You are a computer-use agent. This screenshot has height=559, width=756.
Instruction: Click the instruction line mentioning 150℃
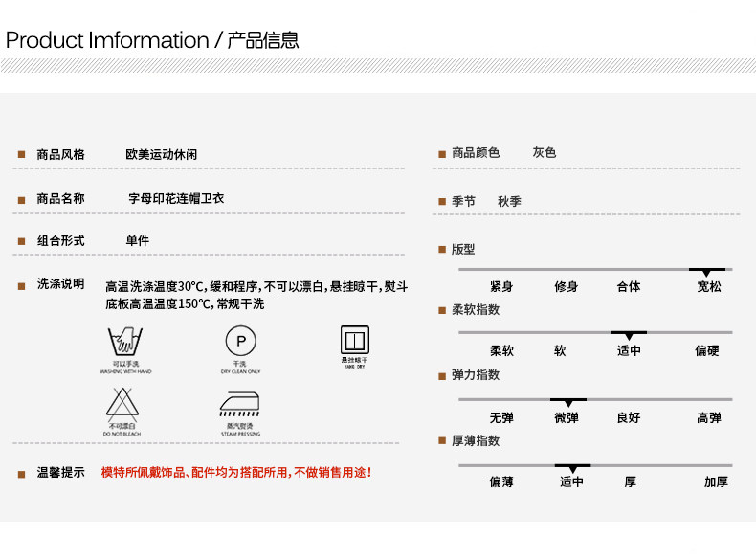click(x=185, y=303)
